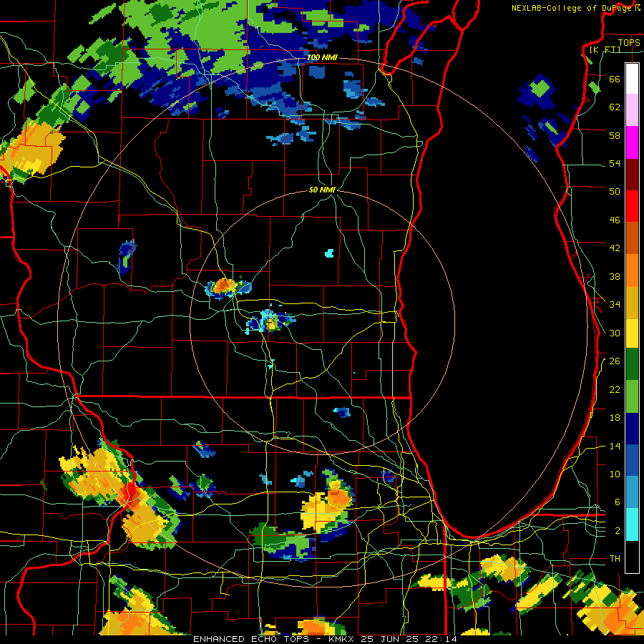Select the cyan legend swatch
Screen dimensions: 644x644
click(632, 525)
